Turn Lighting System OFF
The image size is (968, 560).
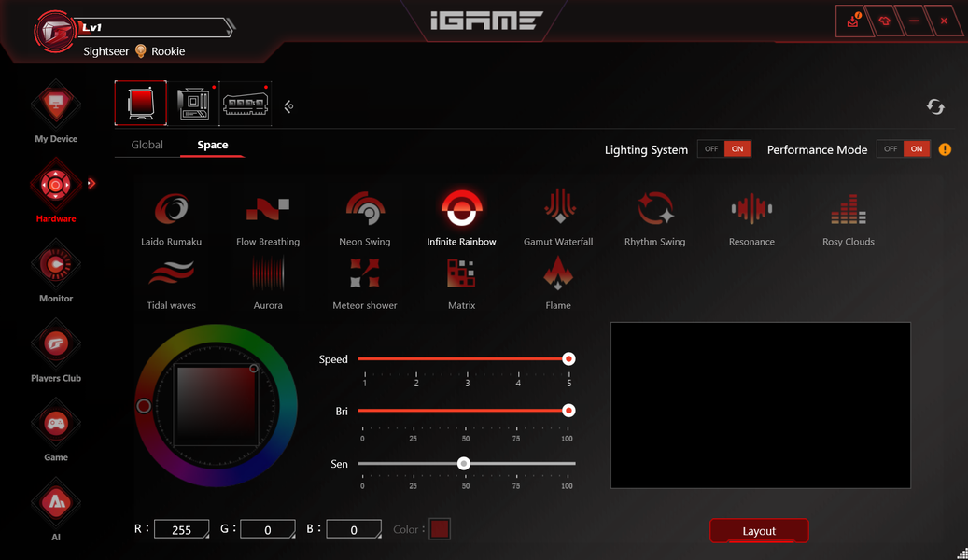pos(710,148)
